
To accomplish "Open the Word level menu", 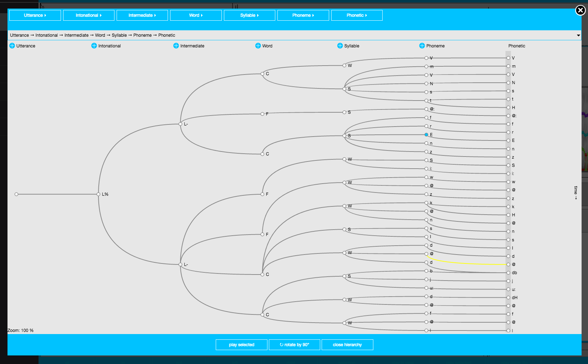I will coord(196,15).
